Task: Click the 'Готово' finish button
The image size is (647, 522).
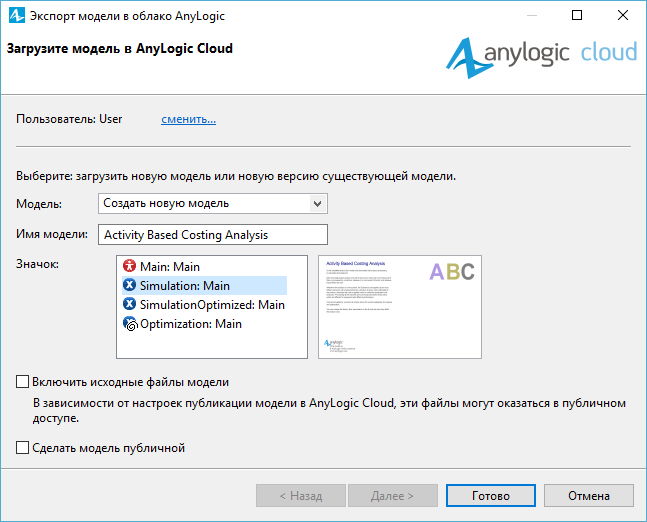Action: coord(491,496)
